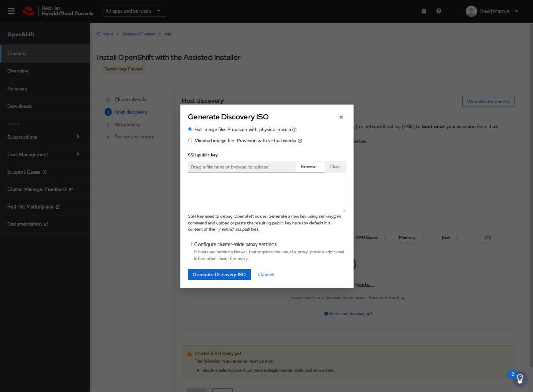Select Full image file radio option
This screenshot has width=533, height=392.
[190, 129]
